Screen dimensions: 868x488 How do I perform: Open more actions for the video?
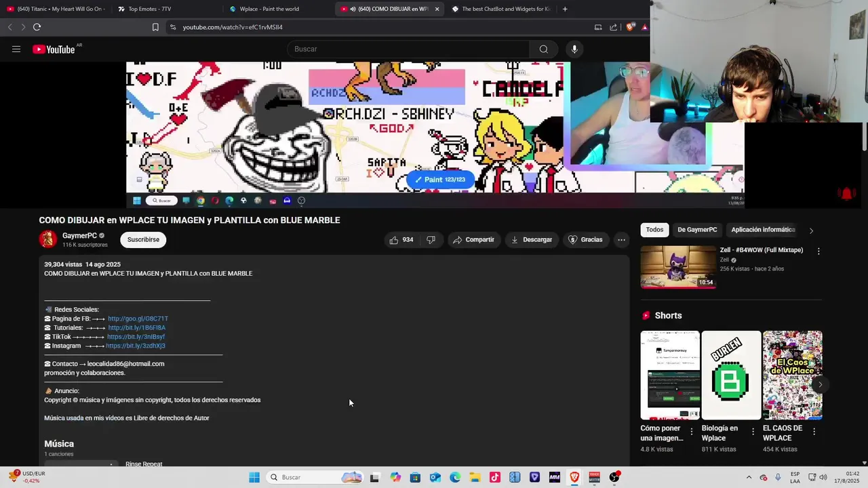[x=621, y=239]
